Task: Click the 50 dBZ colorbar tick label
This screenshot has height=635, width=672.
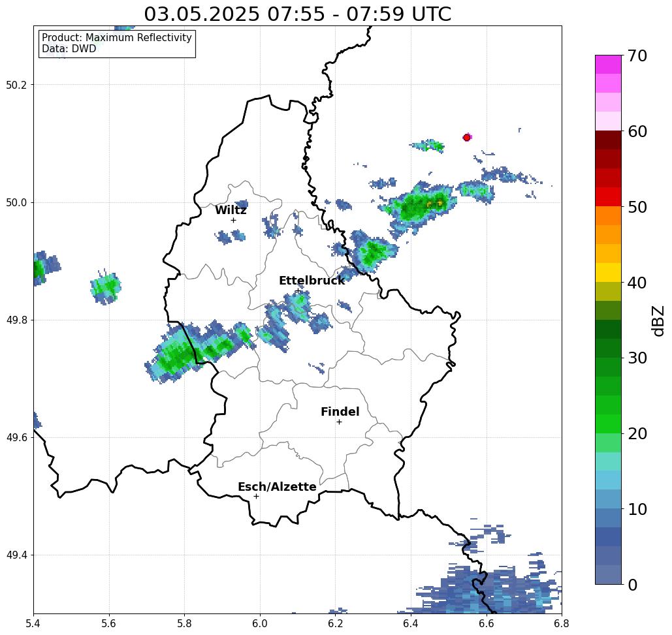Action: pos(637,207)
